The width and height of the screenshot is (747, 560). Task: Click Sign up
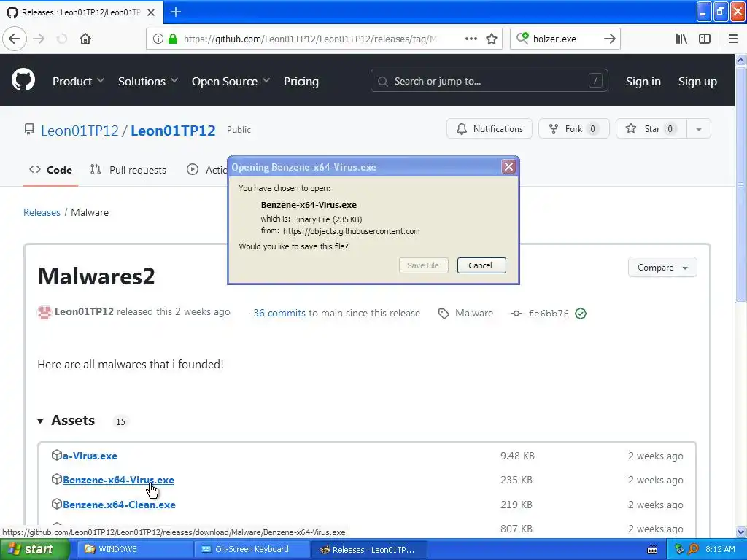coord(697,82)
